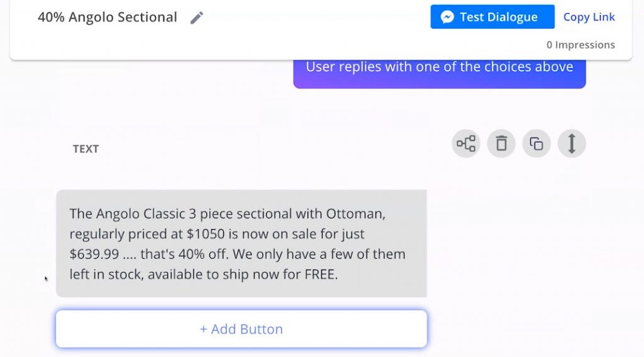Open the flow connection icon for TEXT block
This screenshot has height=357, width=644.
pyautogui.click(x=466, y=144)
